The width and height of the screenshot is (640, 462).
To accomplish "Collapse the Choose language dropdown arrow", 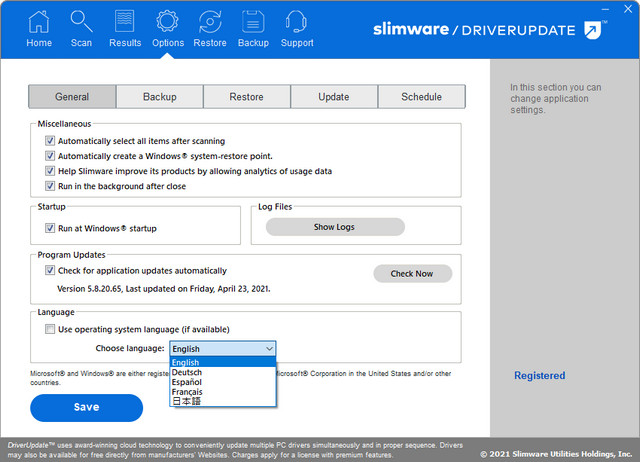I will (x=269, y=349).
